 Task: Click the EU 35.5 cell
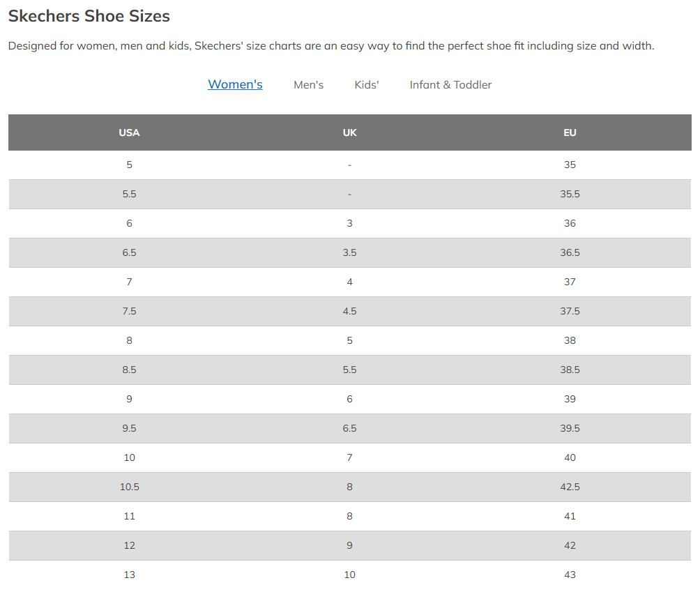[x=570, y=195]
